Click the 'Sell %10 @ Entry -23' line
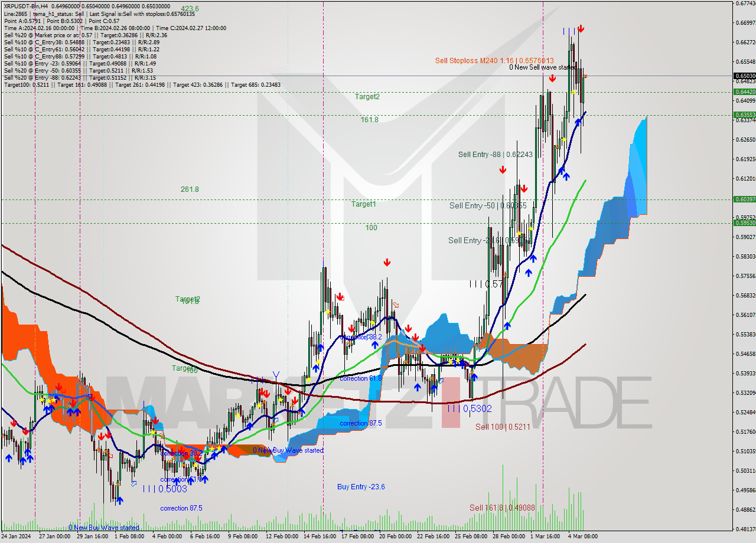This screenshot has width=756, height=543. click(80, 63)
